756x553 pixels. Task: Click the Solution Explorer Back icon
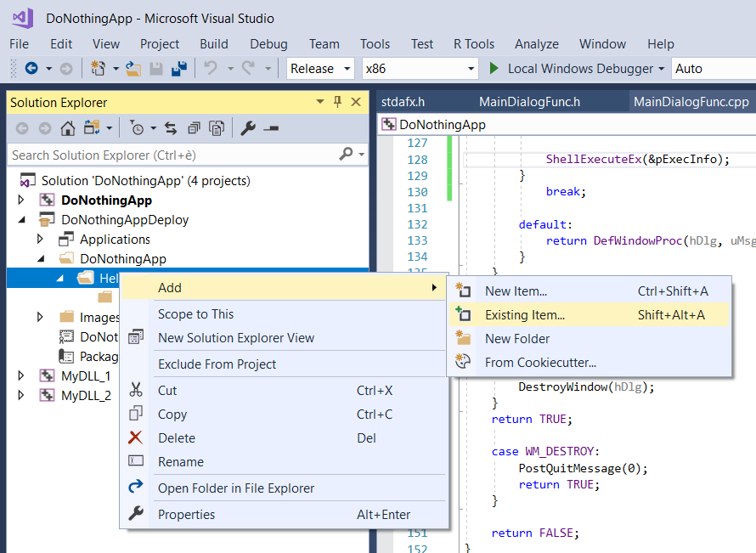click(x=22, y=128)
